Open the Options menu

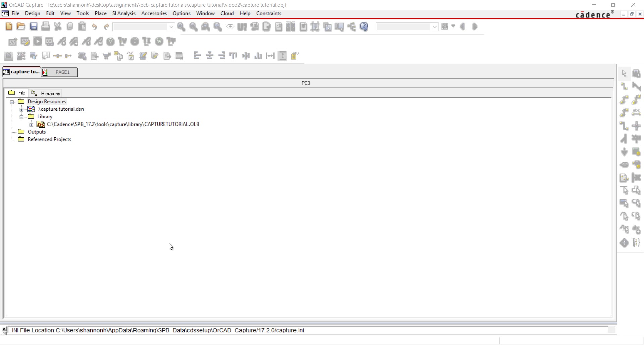click(181, 13)
